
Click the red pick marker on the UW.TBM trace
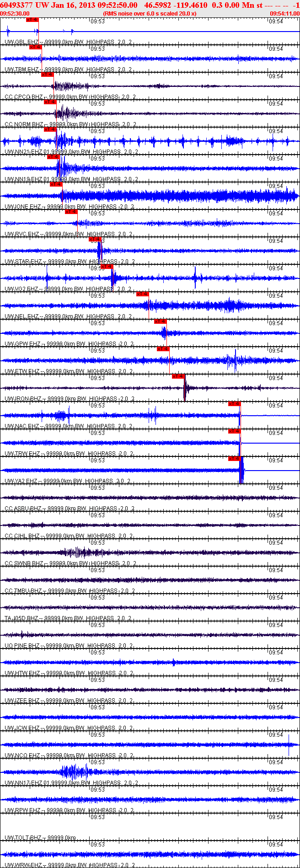35,47
